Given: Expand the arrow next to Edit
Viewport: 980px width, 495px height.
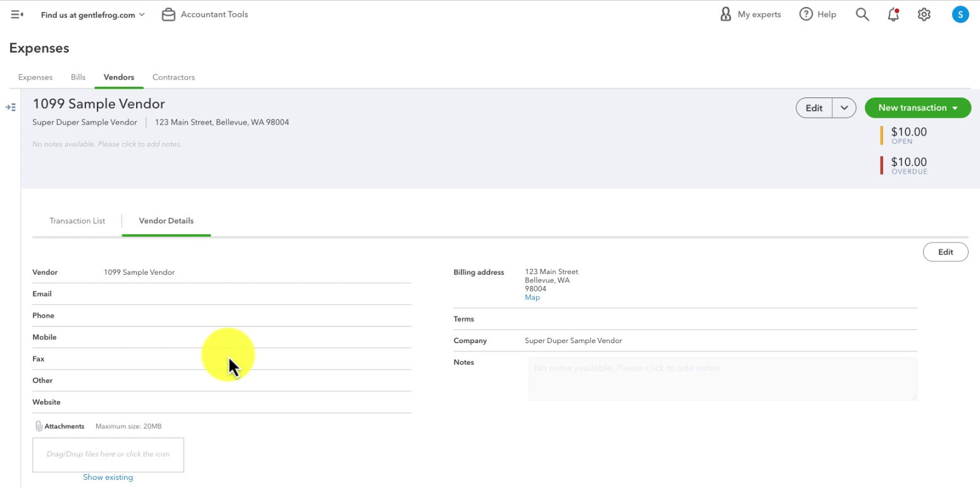Looking at the screenshot, I should pos(844,108).
